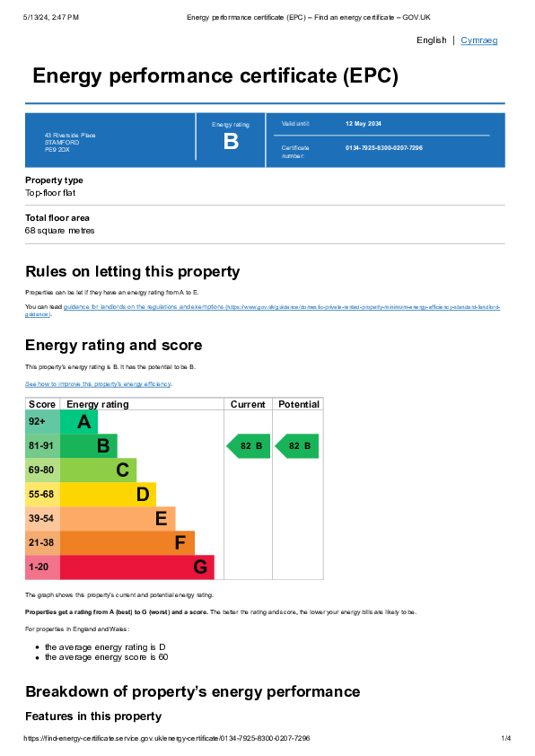Click the 43 Riverside Place address block
The image size is (535, 756).
pos(70,142)
